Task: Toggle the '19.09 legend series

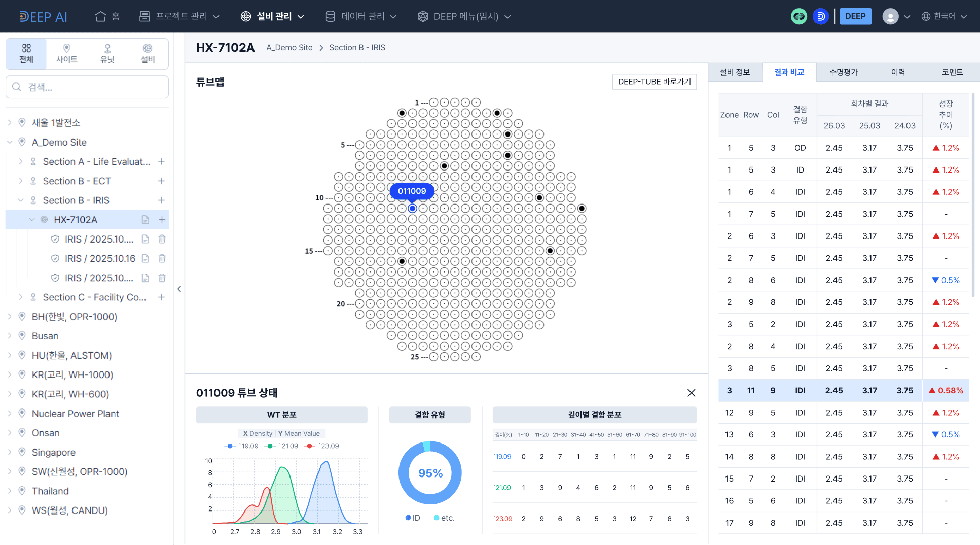Action: 241,446
